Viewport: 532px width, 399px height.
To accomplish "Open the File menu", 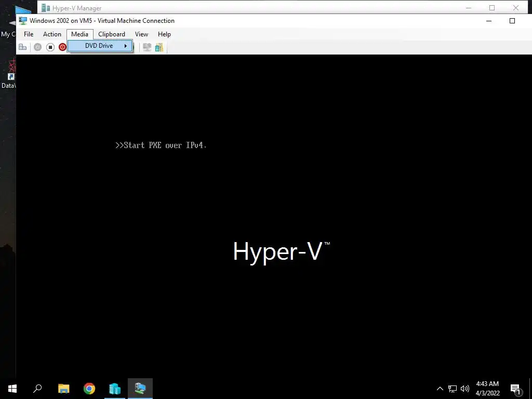I will point(29,34).
